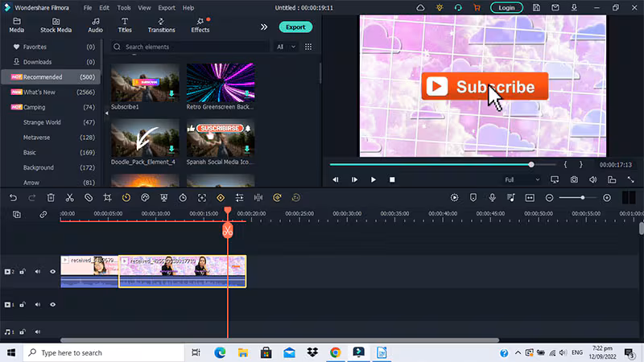Click the fullscreen preview arrows icon
This screenshot has height=362, width=644.
[631, 179]
